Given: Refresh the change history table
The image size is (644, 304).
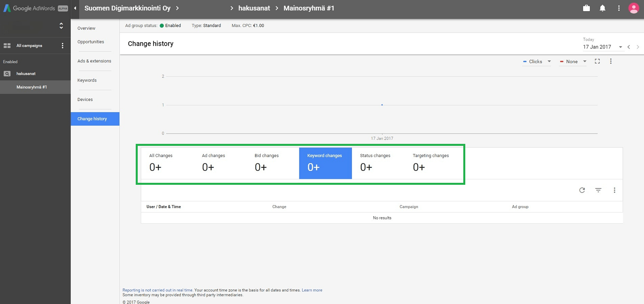Looking at the screenshot, I should coord(582,190).
